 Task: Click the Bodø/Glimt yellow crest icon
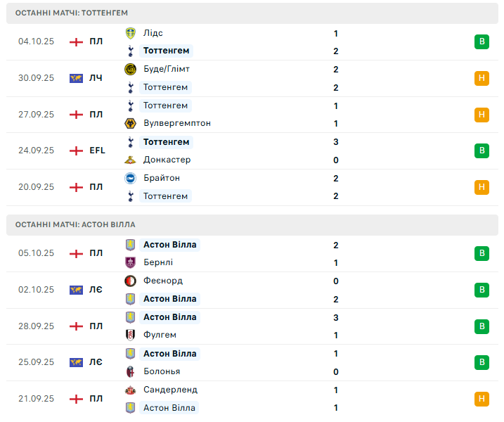tap(130, 69)
